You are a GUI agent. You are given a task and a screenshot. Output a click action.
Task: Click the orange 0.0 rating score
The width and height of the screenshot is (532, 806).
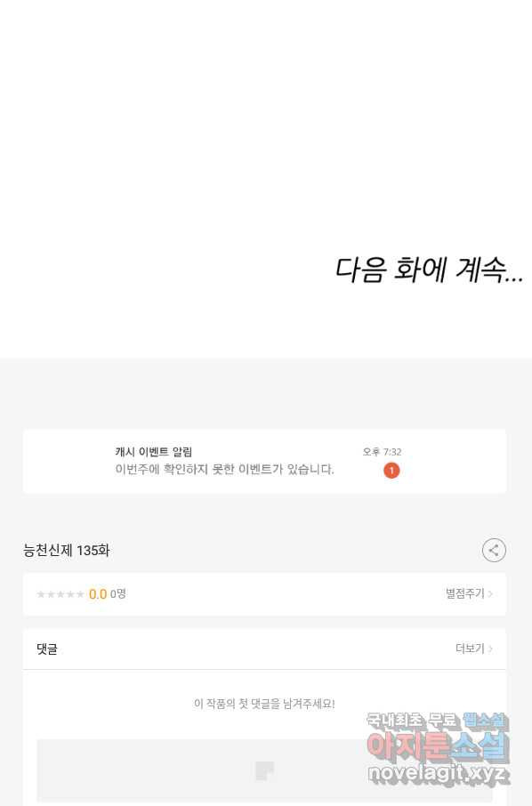(x=98, y=594)
